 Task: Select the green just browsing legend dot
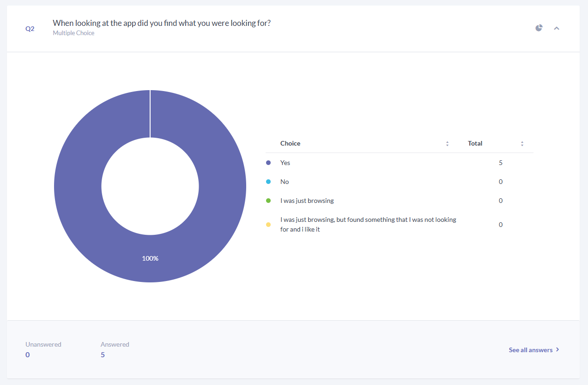click(x=268, y=201)
